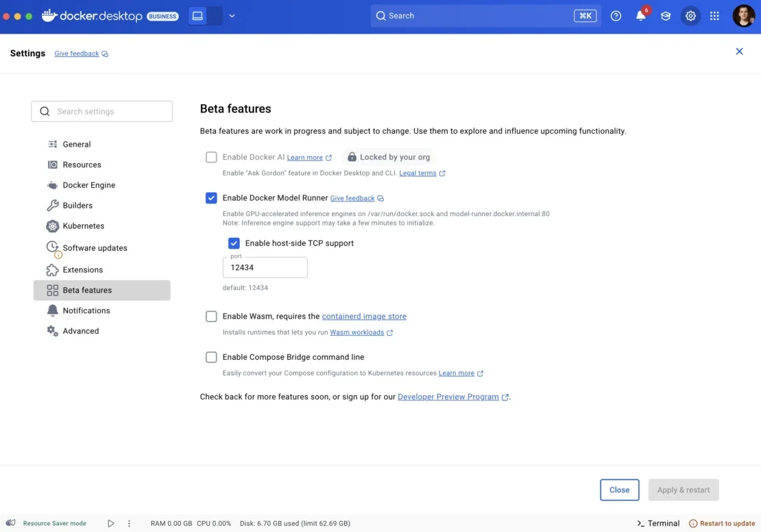Select the Kubernetes settings section
The height and width of the screenshot is (532, 761).
[84, 226]
